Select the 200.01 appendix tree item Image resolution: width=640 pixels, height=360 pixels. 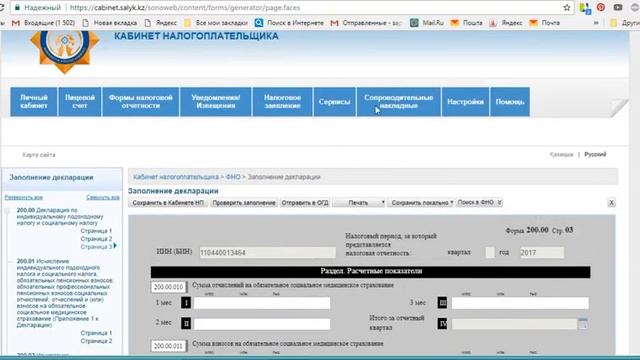64,293
